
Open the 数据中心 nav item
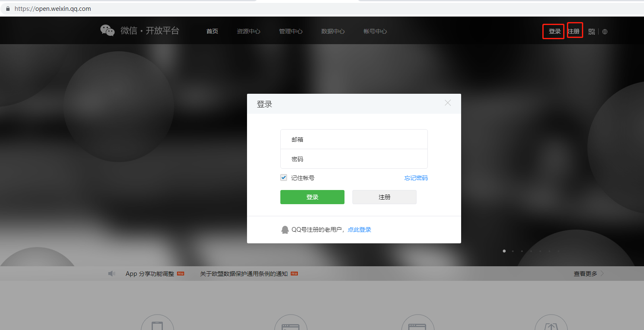pos(333,31)
